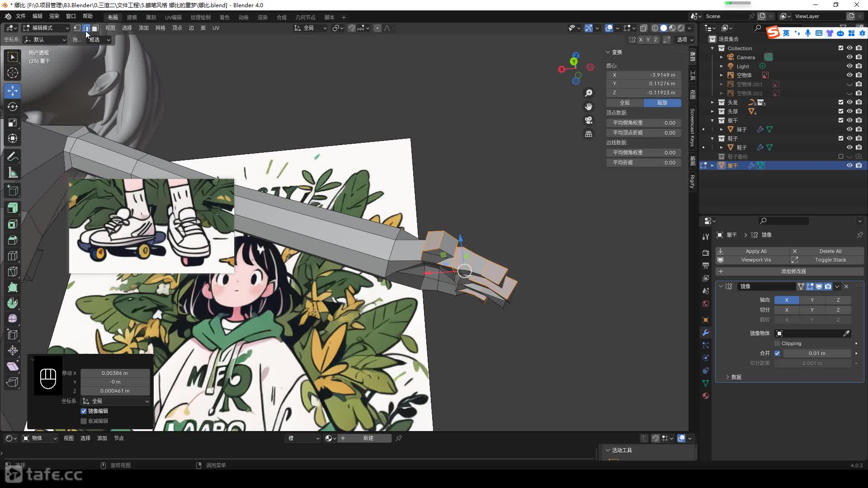The image size is (868, 488).
Task: Select the Transform tool
Action: 13,138
